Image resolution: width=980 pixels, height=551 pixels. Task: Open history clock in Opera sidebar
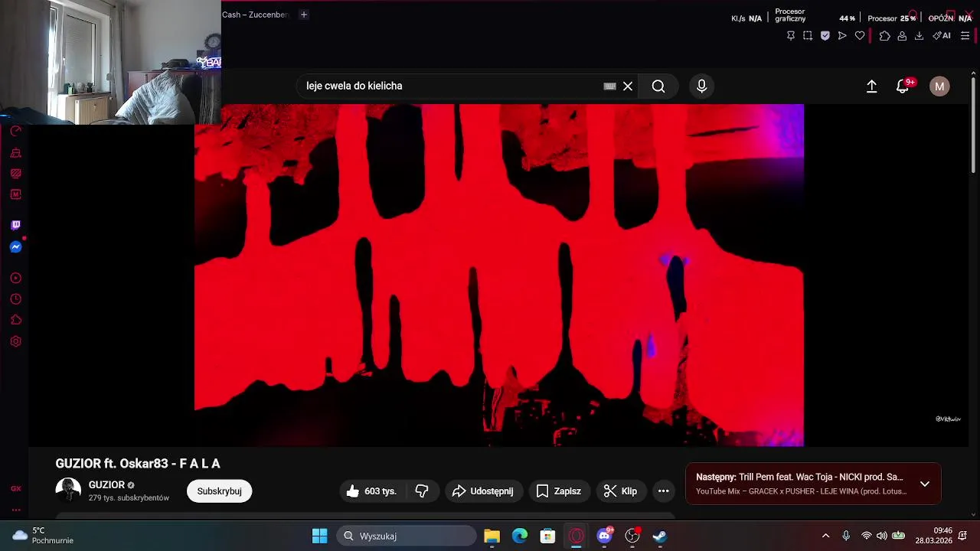[15, 299]
